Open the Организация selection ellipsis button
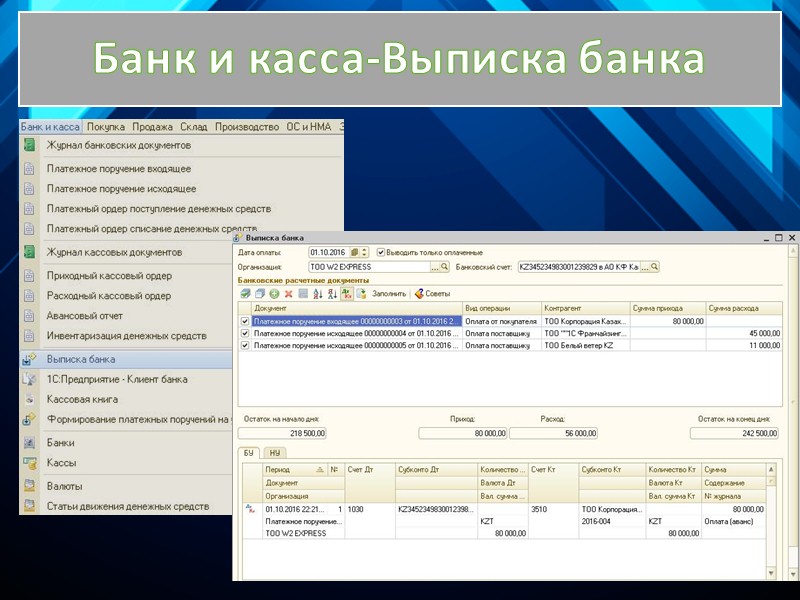The image size is (800, 600). coord(435,267)
